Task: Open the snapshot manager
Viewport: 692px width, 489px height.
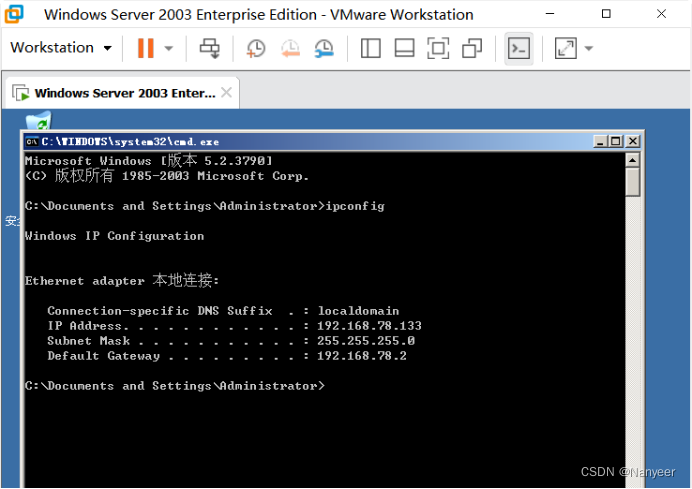Action: tap(324, 48)
